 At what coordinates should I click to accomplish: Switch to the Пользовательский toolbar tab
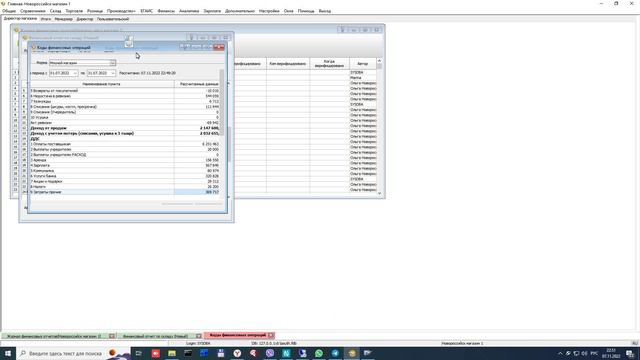click(x=113, y=19)
